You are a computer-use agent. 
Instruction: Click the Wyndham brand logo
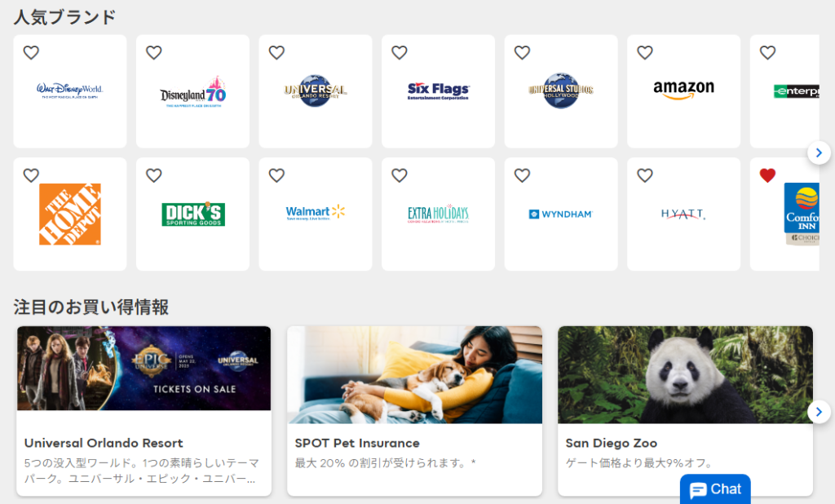[x=561, y=214]
